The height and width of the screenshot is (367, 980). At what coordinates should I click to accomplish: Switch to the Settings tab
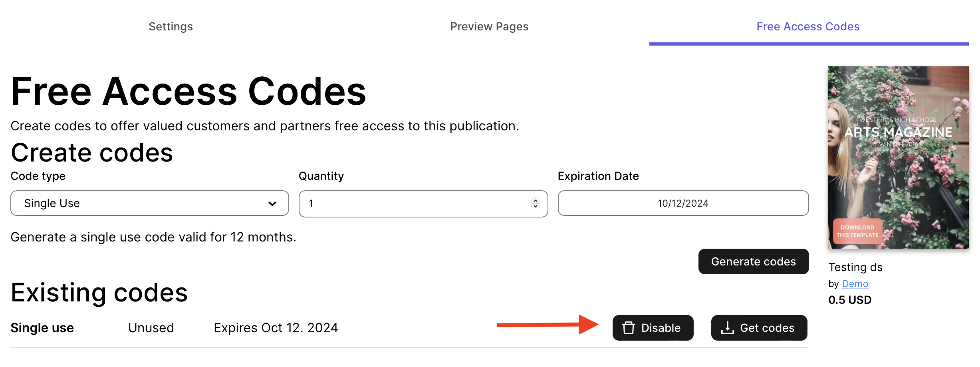click(171, 26)
